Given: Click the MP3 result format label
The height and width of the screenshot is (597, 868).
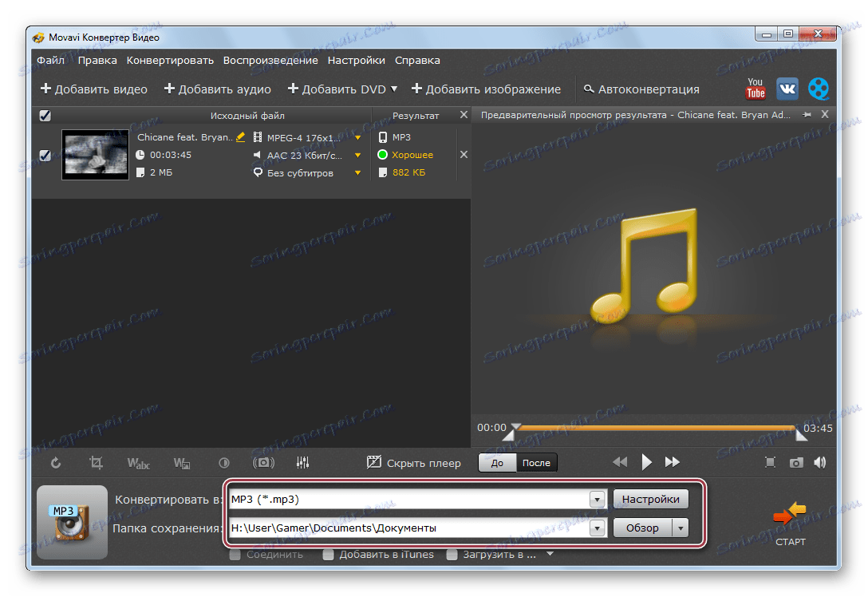Looking at the screenshot, I should 401,137.
